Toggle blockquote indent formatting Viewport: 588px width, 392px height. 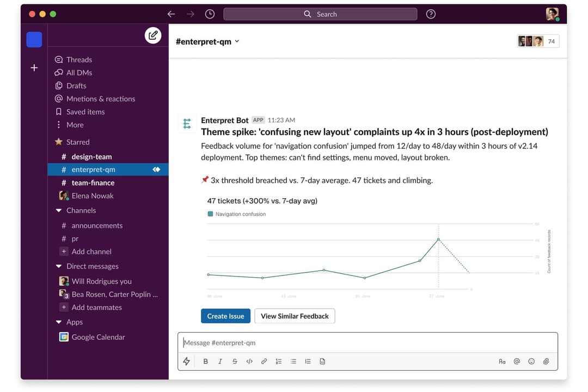click(308, 362)
